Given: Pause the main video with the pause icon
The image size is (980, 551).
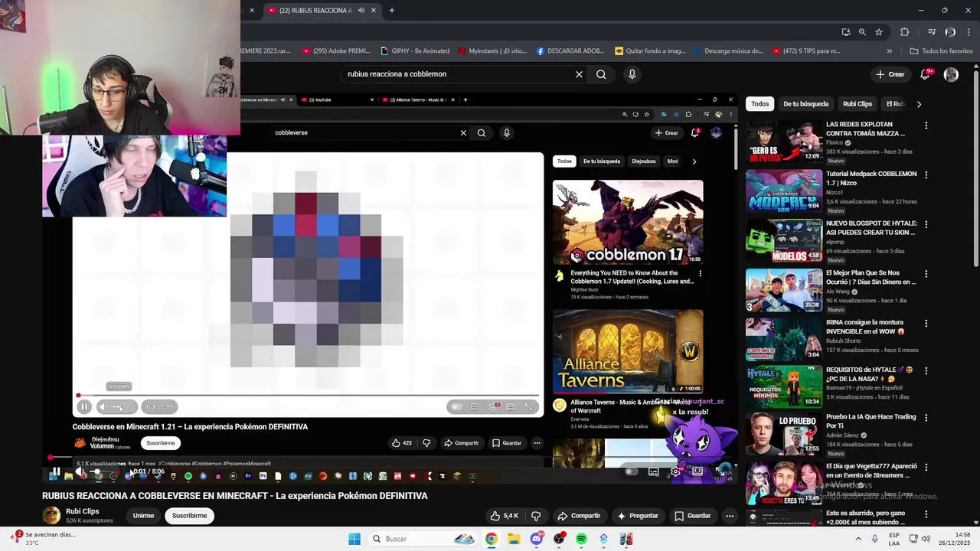Looking at the screenshot, I should (56, 472).
